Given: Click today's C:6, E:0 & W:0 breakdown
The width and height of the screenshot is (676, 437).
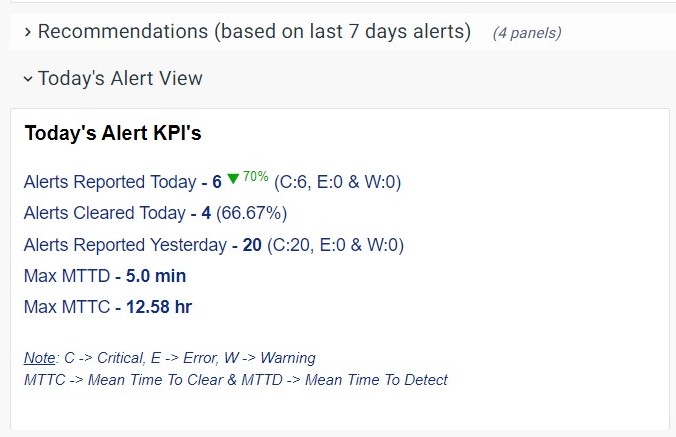Looking at the screenshot, I should click(337, 182).
